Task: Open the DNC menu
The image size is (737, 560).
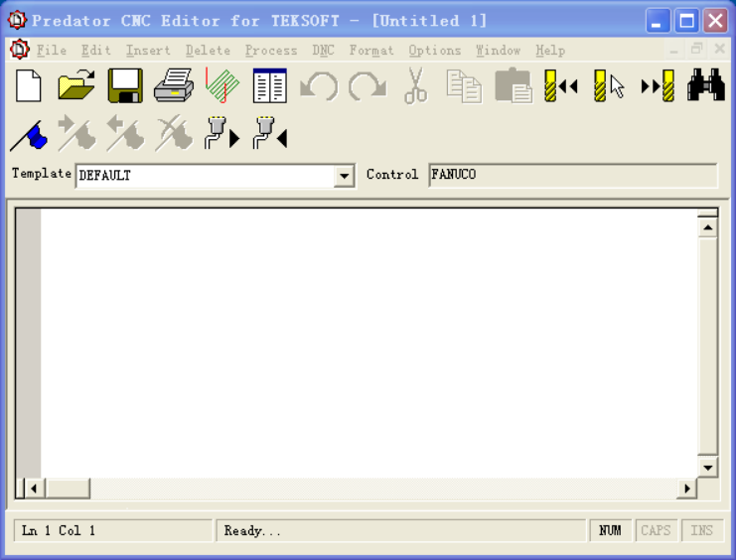Action: click(323, 50)
